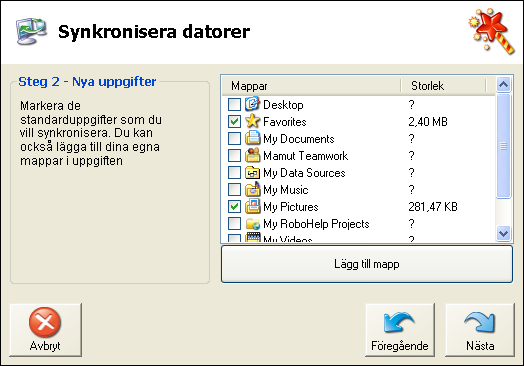Uncheck the Favorites checkbox

click(234, 121)
